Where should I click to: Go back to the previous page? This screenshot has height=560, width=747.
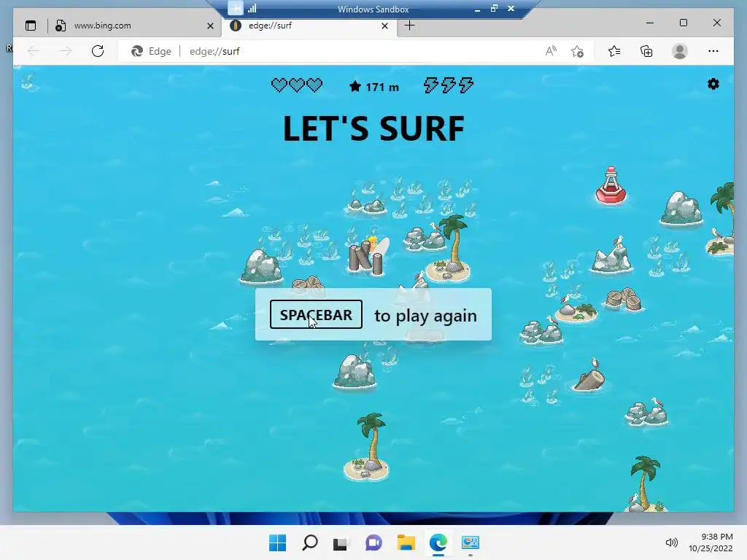tap(34, 51)
